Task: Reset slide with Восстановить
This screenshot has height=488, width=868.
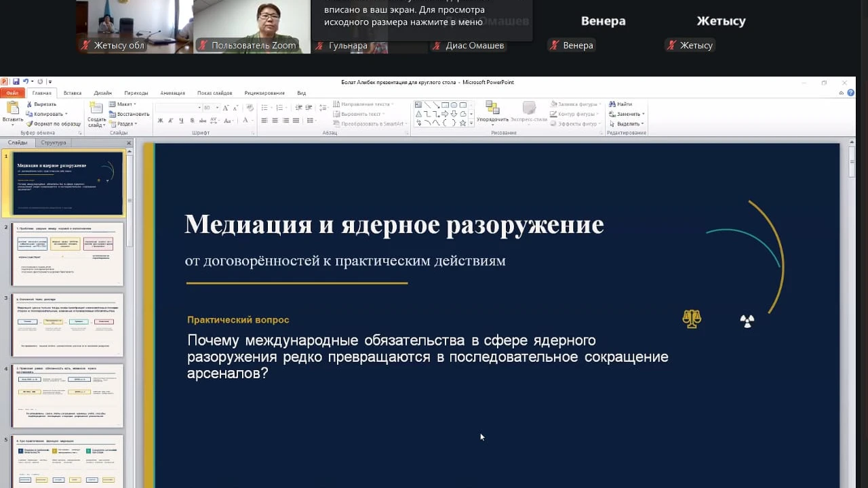Action: coord(129,114)
